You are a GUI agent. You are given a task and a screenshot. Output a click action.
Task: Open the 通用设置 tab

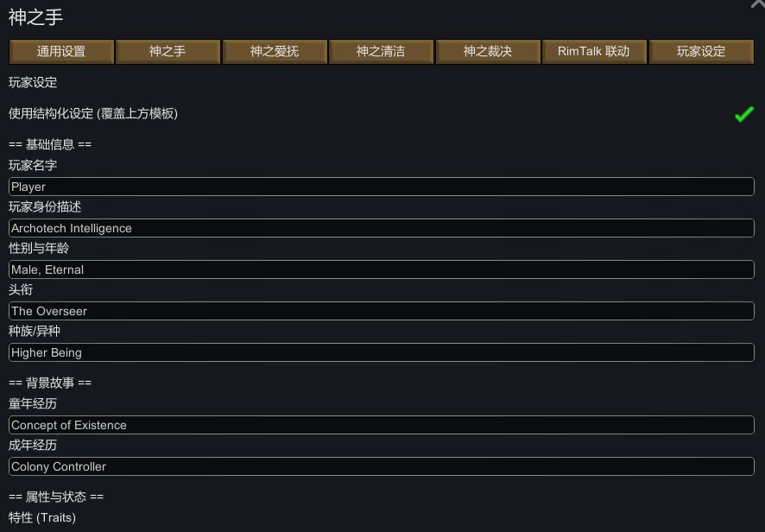(x=61, y=52)
